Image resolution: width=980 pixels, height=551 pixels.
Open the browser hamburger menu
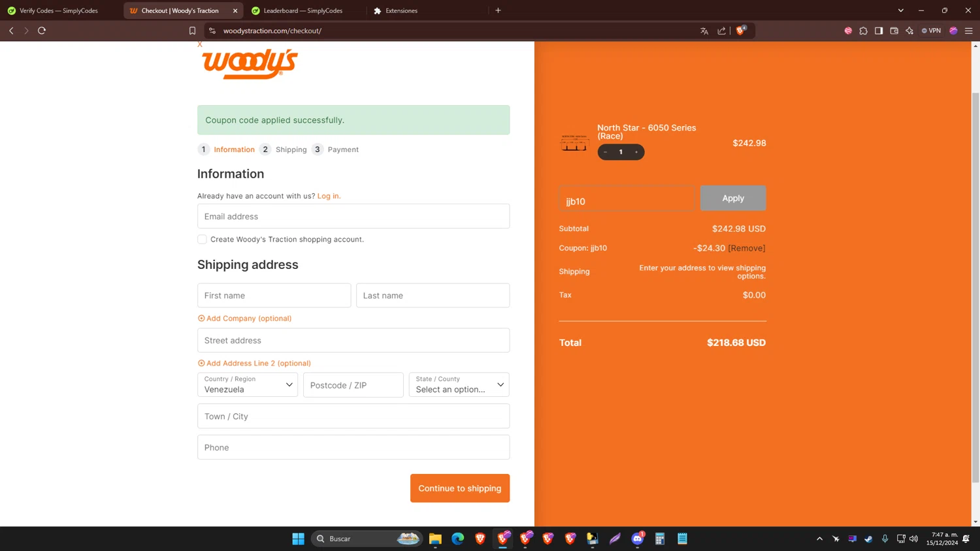[x=969, y=31]
